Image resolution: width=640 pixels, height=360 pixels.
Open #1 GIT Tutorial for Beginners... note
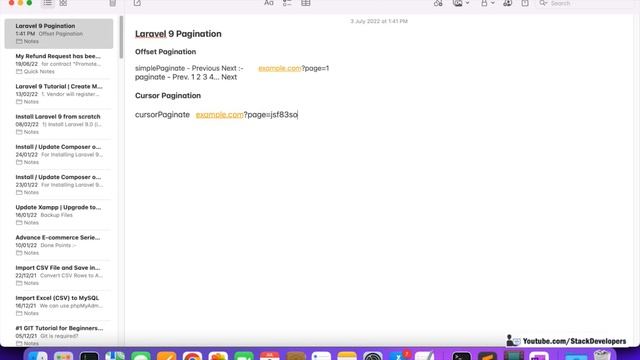click(x=59, y=335)
